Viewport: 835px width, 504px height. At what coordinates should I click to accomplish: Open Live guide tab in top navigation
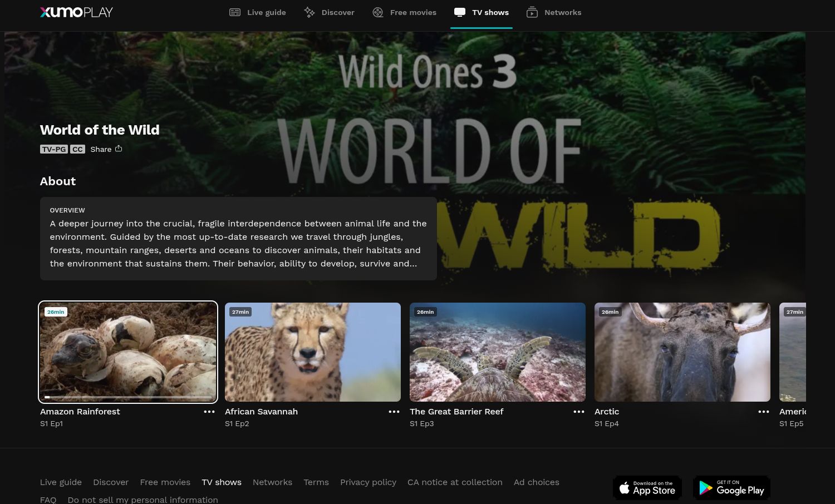pyautogui.click(x=258, y=12)
